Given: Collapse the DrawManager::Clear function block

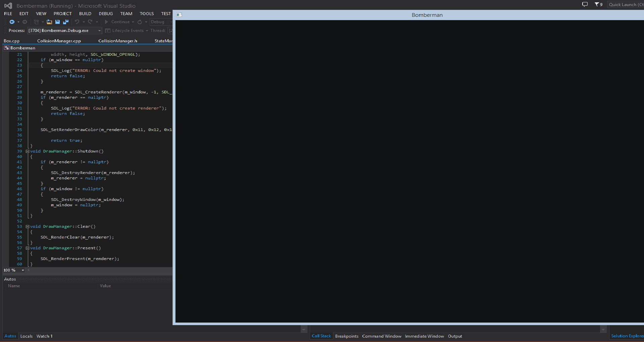Looking at the screenshot, I should (x=28, y=226).
